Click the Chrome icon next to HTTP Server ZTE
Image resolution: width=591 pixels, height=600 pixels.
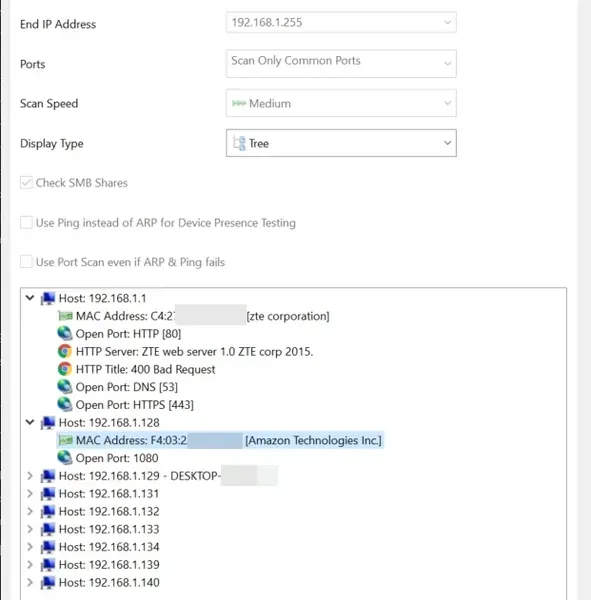point(65,351)
